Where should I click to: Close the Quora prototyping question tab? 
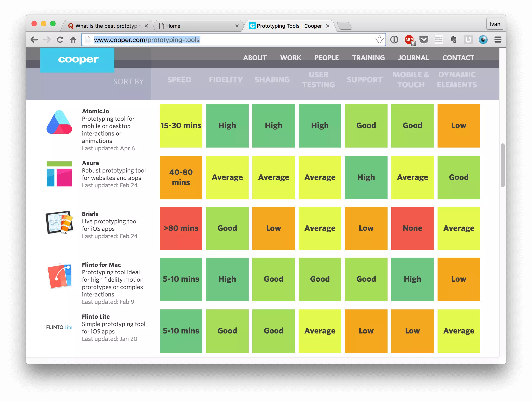click(146, 26)
